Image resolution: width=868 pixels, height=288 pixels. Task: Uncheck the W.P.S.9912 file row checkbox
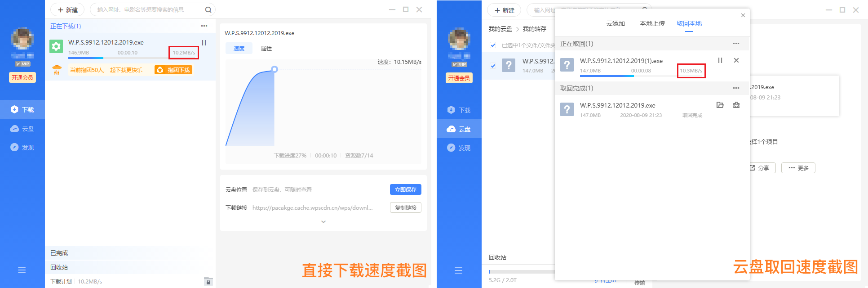pos(493,66)
